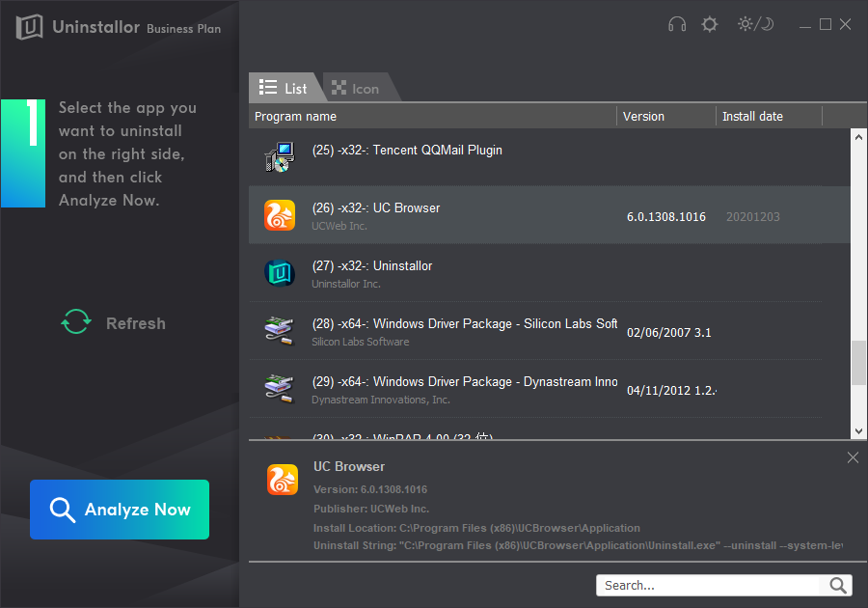
Task: Minimize the Uninstallor window
Action: pyautogui.click(x=805, y=25)
